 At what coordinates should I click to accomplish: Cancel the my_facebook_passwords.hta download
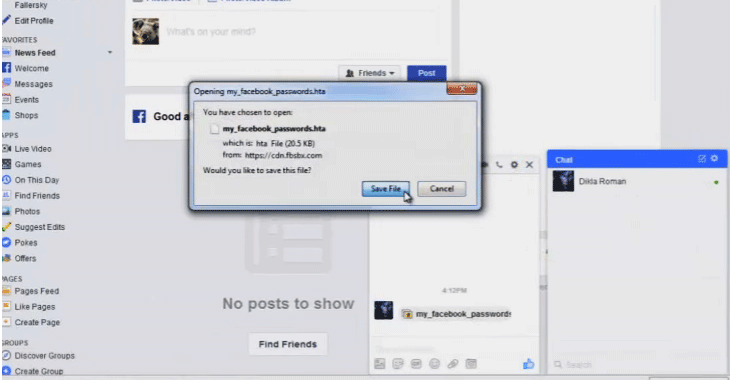point(441,189)
